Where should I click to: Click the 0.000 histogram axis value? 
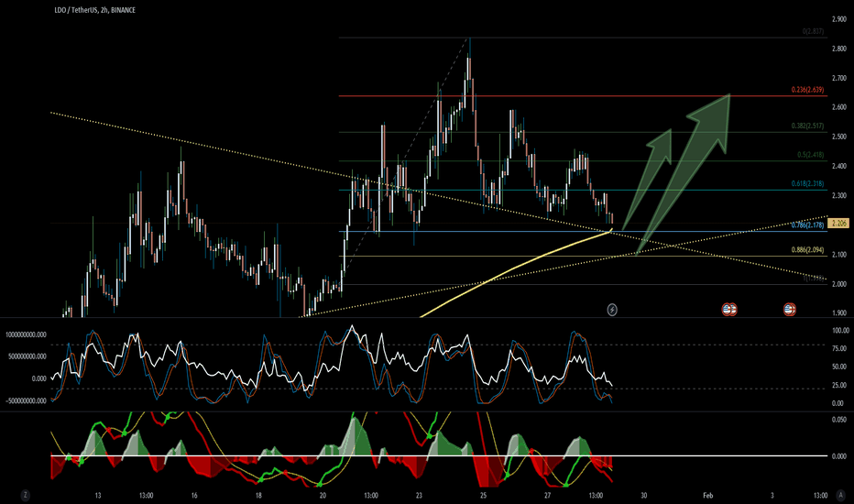coord(839,456)
